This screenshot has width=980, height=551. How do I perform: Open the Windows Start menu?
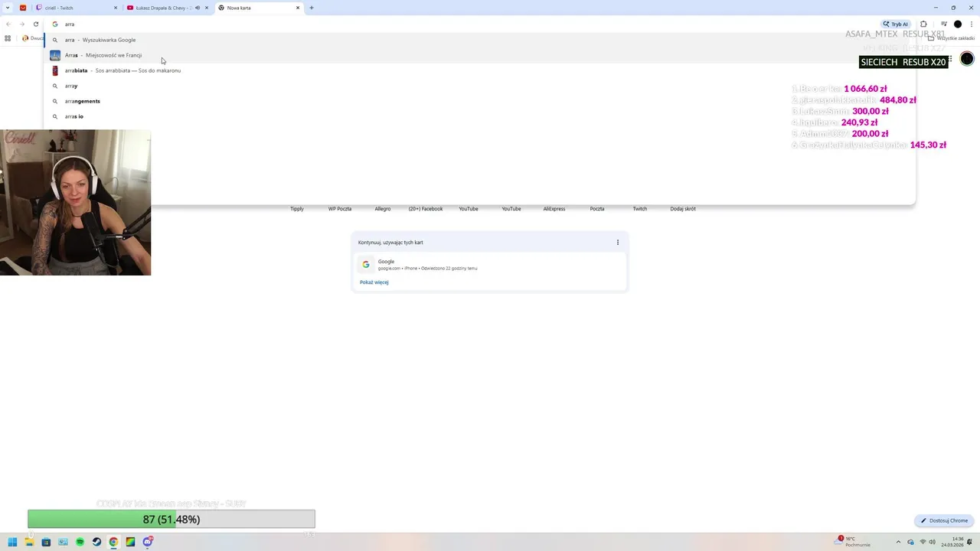click(12, 542)
